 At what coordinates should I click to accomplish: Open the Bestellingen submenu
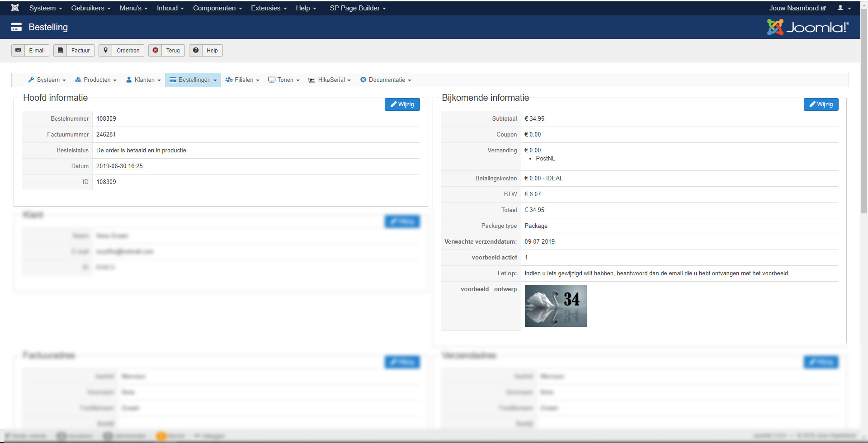tap(193, 80)
